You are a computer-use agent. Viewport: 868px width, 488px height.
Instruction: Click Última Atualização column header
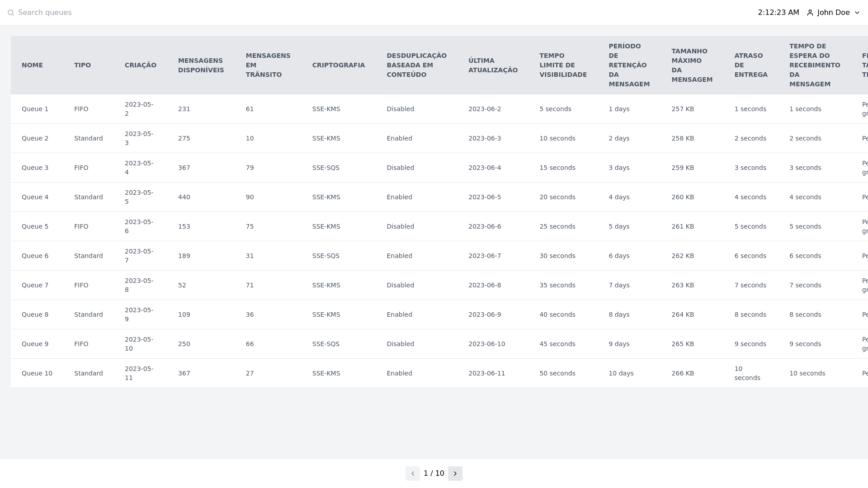pos(493,65)
